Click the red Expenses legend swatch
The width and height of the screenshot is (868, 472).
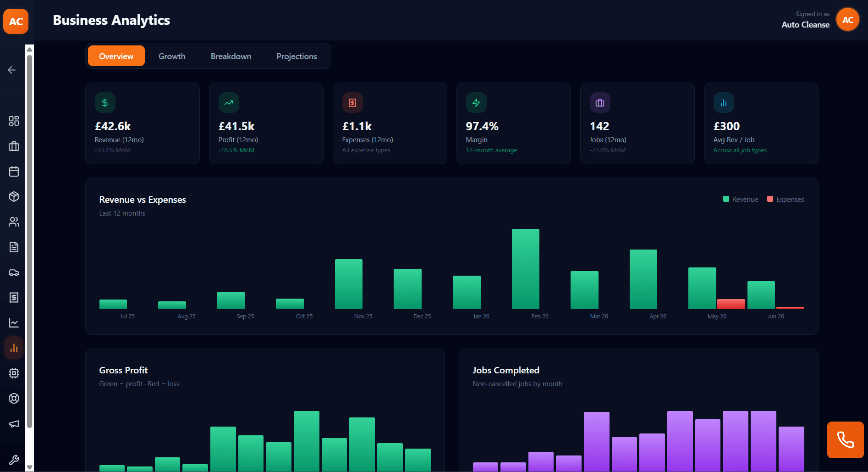tap(770, 199)
